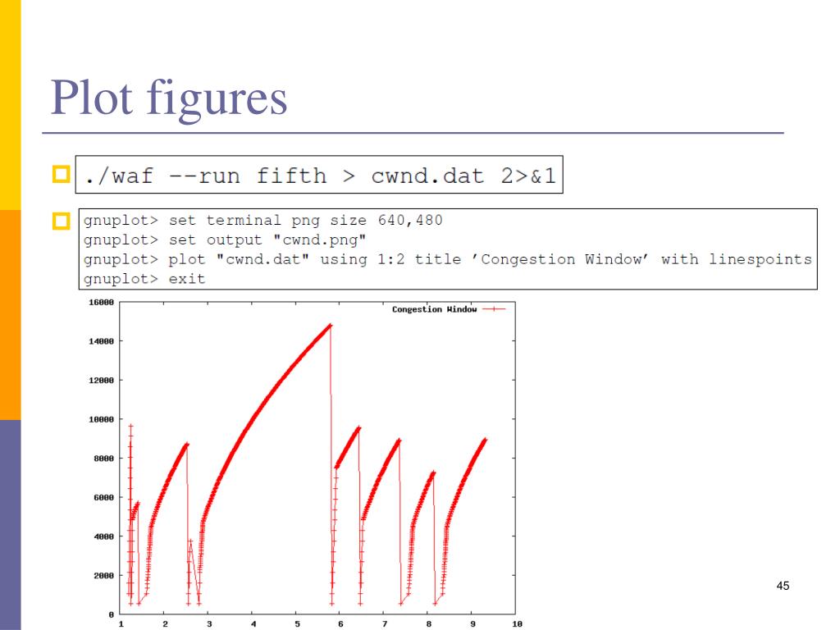Select the plot "cwnd.dat" using 1:2 line
Screen dimensions: 840x630
447,259
